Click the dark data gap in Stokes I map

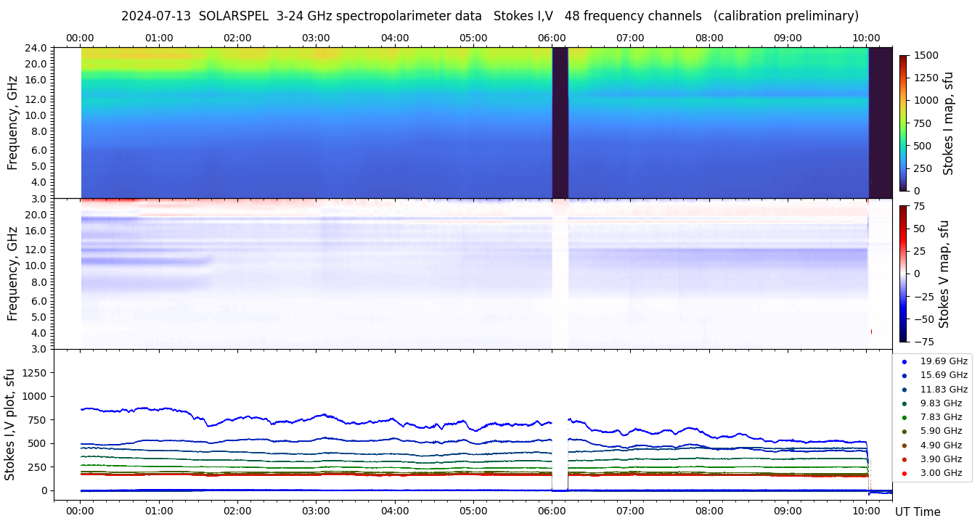pos(560,123)
